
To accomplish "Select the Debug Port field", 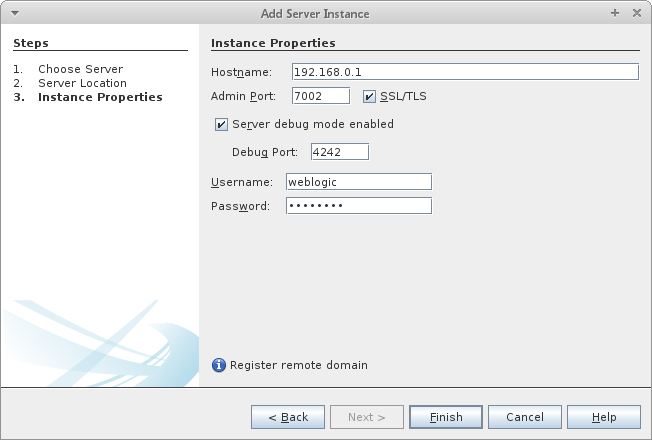I will tap(340, 152).
